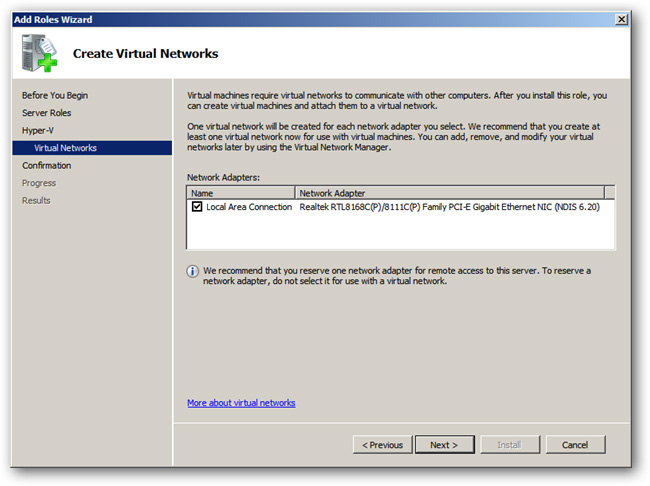Select Virtual Networks sidebar item
Screen dimensions: 650x486
pyautogui.click(x=92, y=148)
